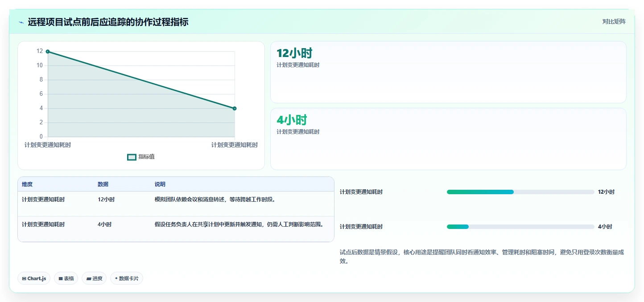Screen dimensions: 644x302
Task: Click the y-axis label 10 in the chart
Action: pyautogui.click(x=40, y=65)
